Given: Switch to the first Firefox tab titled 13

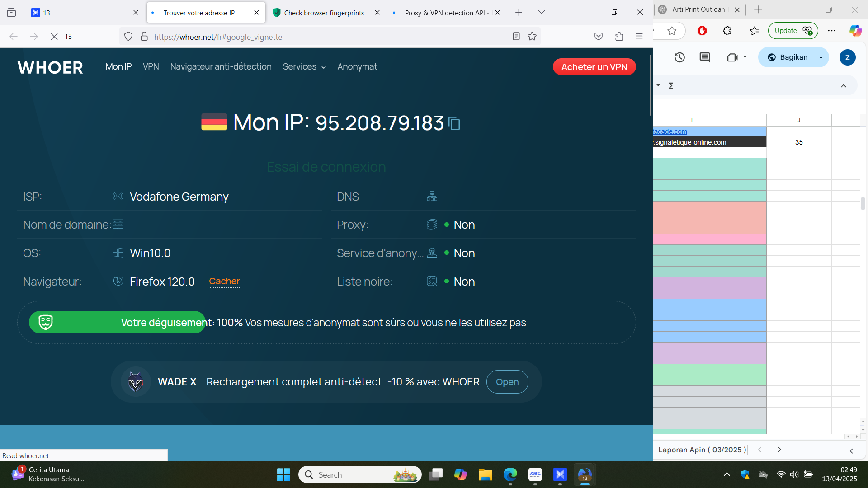Looking at the screenshot, I should tap(85, 13).
